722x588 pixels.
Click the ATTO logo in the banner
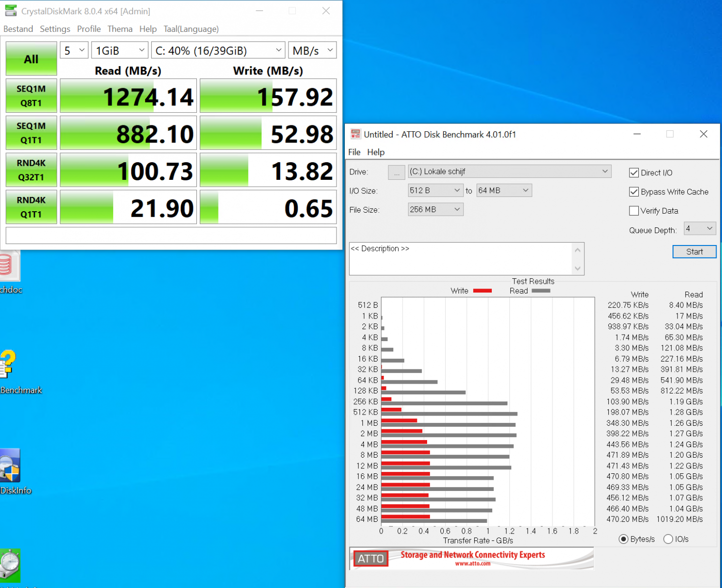pos(371,559)
